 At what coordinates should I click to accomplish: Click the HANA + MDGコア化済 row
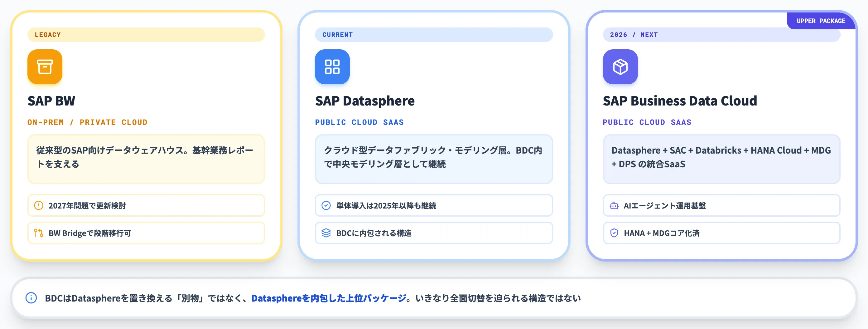721,233
